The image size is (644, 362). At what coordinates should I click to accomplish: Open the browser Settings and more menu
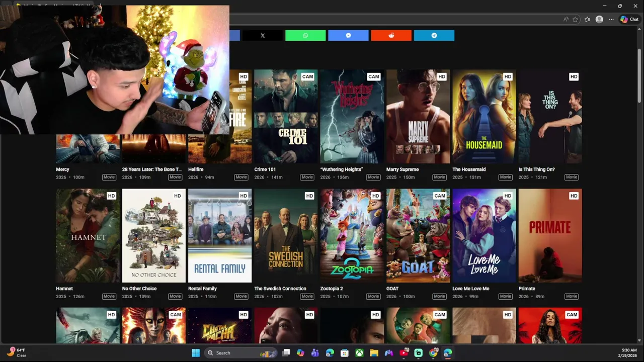pos(611,20)
